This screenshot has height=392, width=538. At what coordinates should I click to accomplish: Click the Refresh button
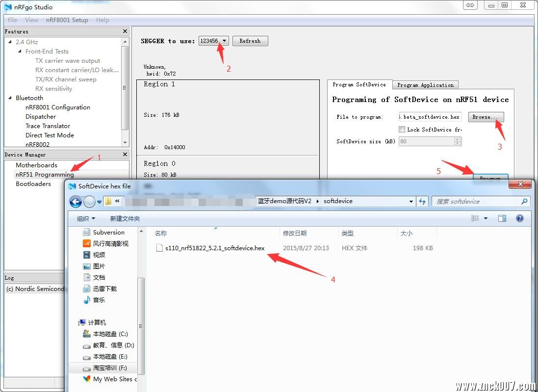point(250,41)
